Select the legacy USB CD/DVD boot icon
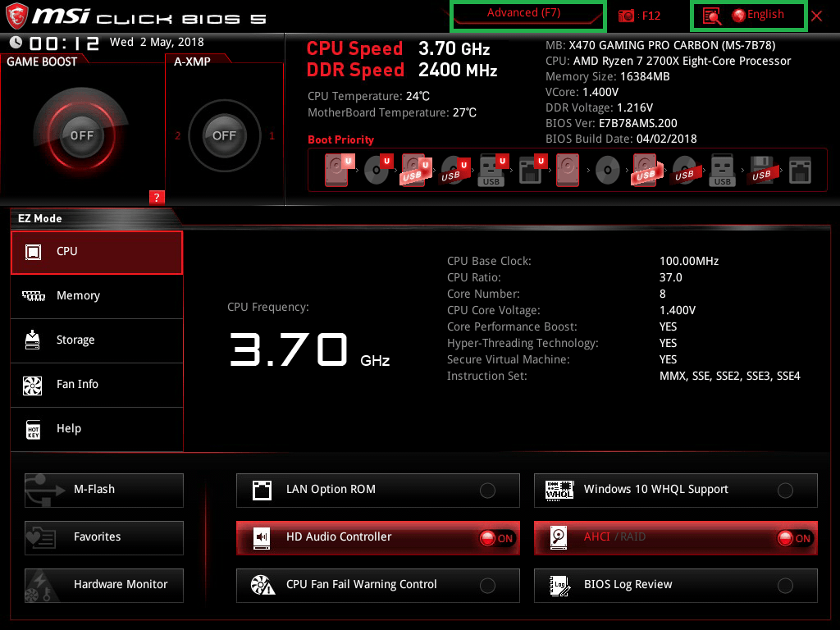The image size is (840, 630). (685, 171)
